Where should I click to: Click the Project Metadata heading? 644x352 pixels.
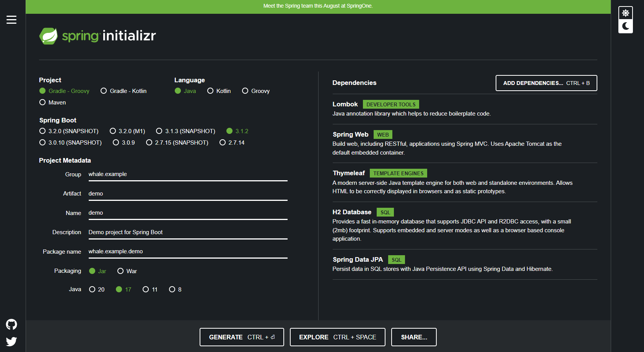pyautogui.click(x=65, y=161)
